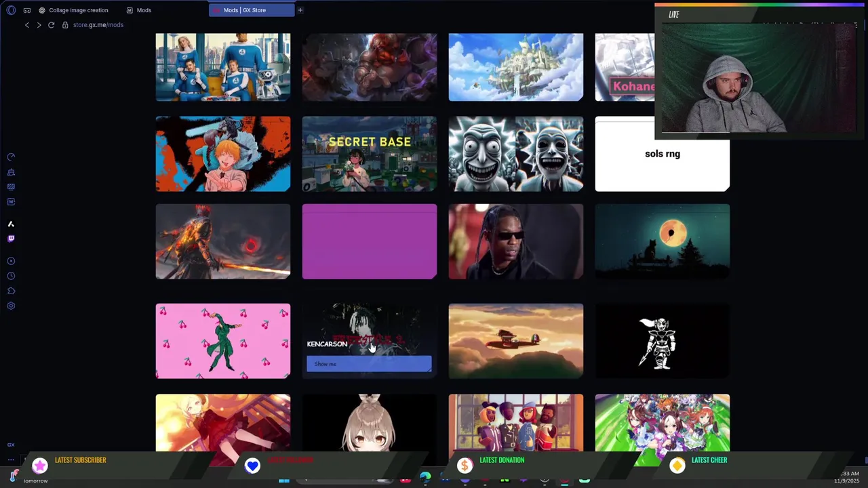Open GX Control speedometer sidebar icon

[11, 157]
